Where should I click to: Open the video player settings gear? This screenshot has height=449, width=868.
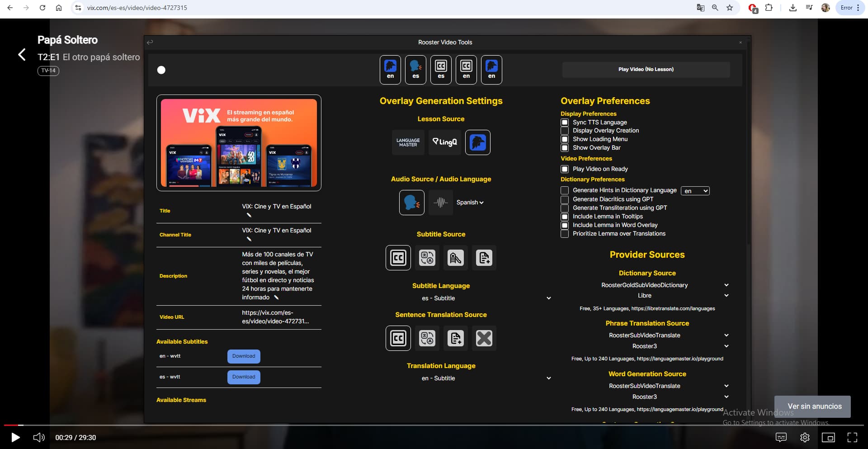[x=805, y=437]
